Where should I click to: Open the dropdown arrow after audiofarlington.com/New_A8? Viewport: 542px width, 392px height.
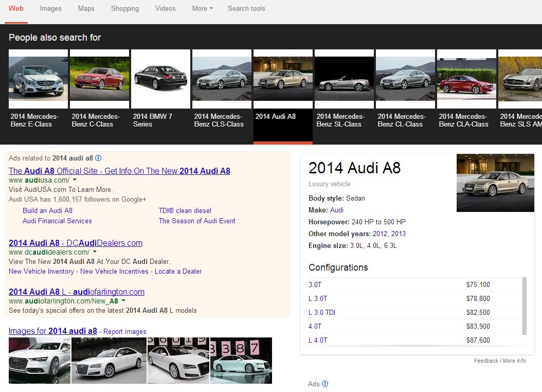[x=123, y=301]
